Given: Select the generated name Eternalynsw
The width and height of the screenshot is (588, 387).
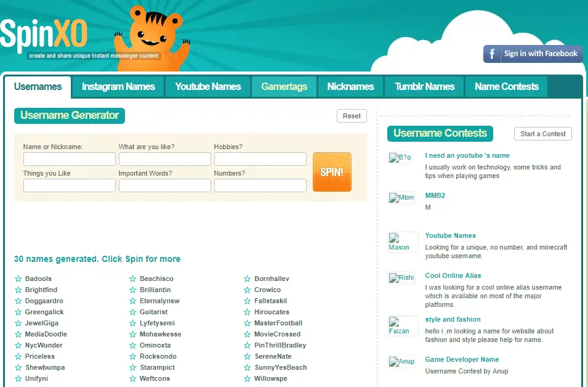Looking at the screenshot, I should pos(159,301).
